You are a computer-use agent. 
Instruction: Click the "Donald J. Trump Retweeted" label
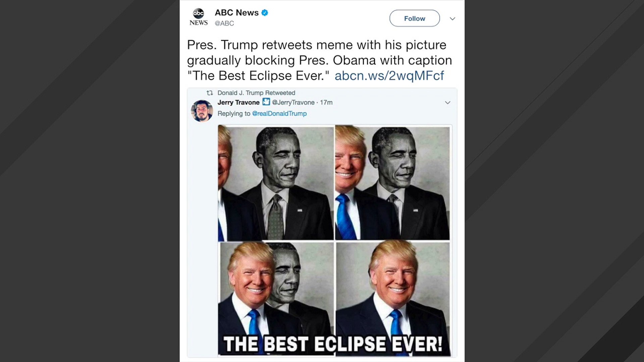click(x=256, y=93)
